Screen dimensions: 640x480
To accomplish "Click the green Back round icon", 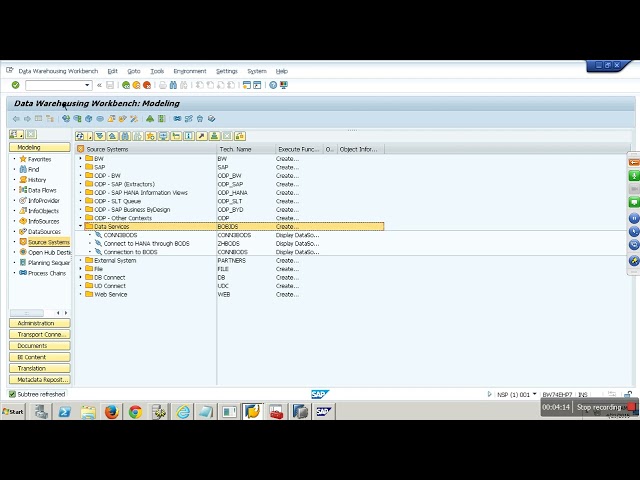I will (x=126, y=85).
